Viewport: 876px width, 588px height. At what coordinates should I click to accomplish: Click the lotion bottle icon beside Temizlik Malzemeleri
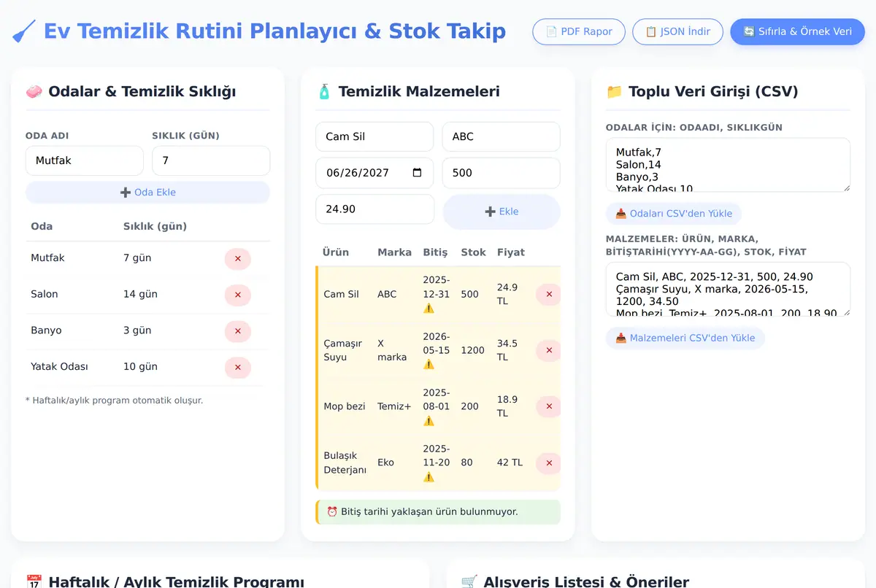click(x=324, y=92)
